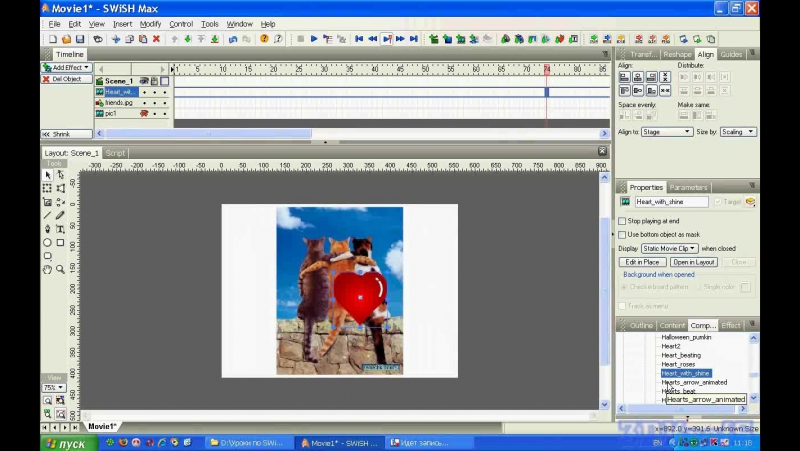Select the Bezier pen tool
This screenshot has height=451, width=800.
(x=47, y=229)
